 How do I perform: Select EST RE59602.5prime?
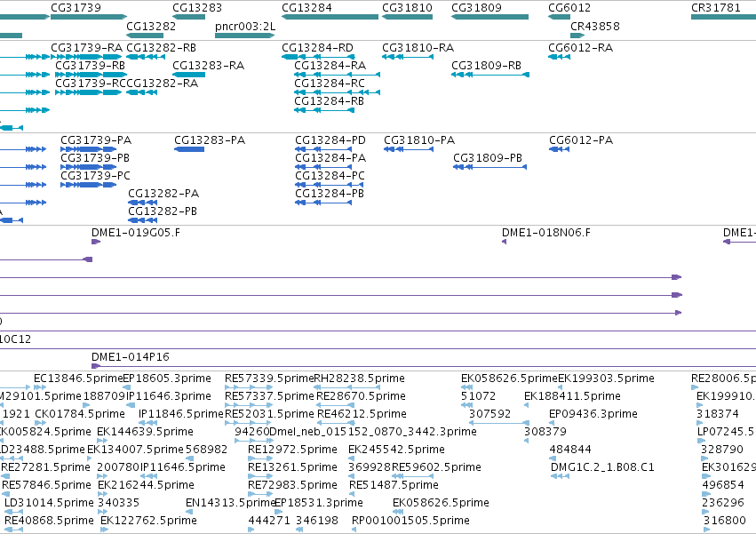point(436,468)
